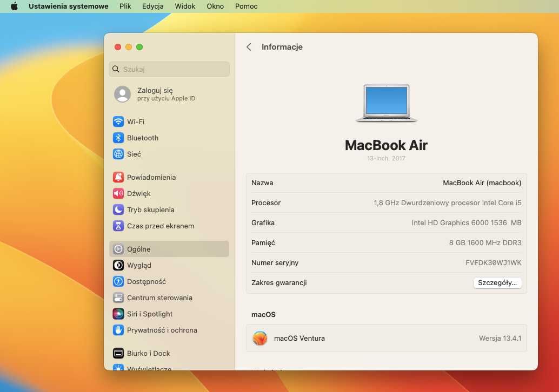Click the MacBook Air laptop image
Image resolution: width=559 pixels, height=392 pixels.
click(x=387, y=103)
